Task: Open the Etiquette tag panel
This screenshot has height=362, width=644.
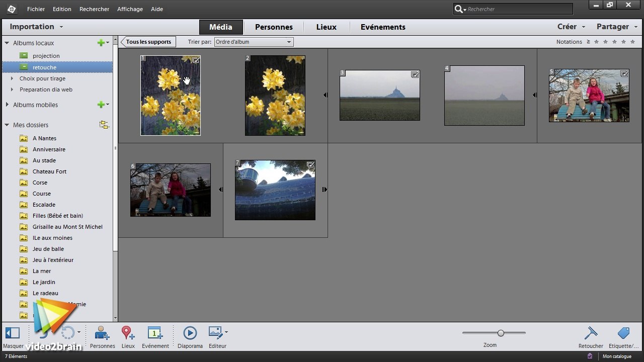Action: [x=623, y=333]
